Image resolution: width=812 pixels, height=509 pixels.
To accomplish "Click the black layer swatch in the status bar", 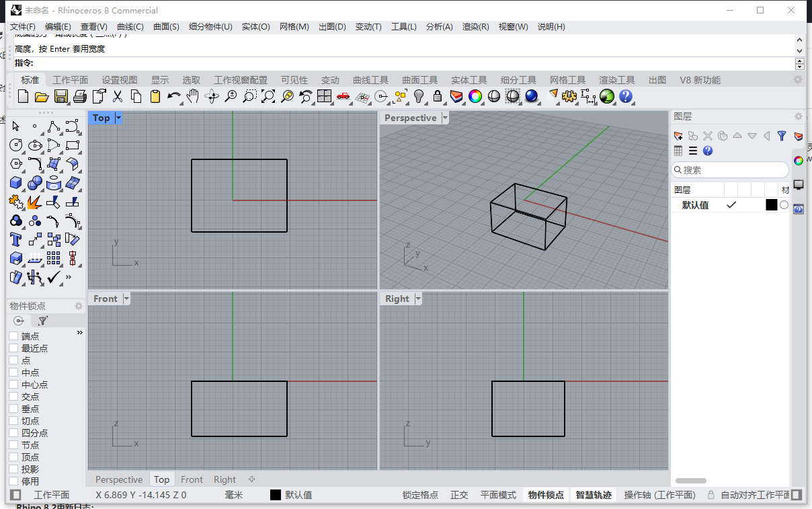I will pos(276,495).
